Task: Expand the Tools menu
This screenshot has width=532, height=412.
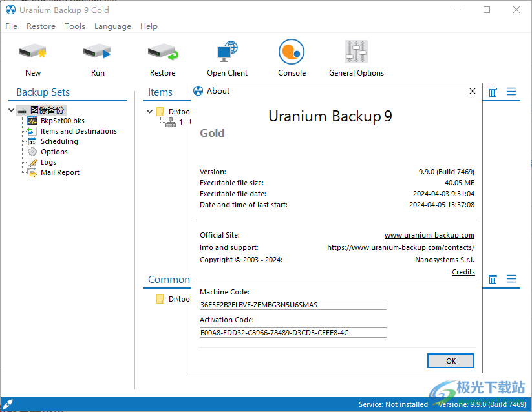Action: click(74, 26)
